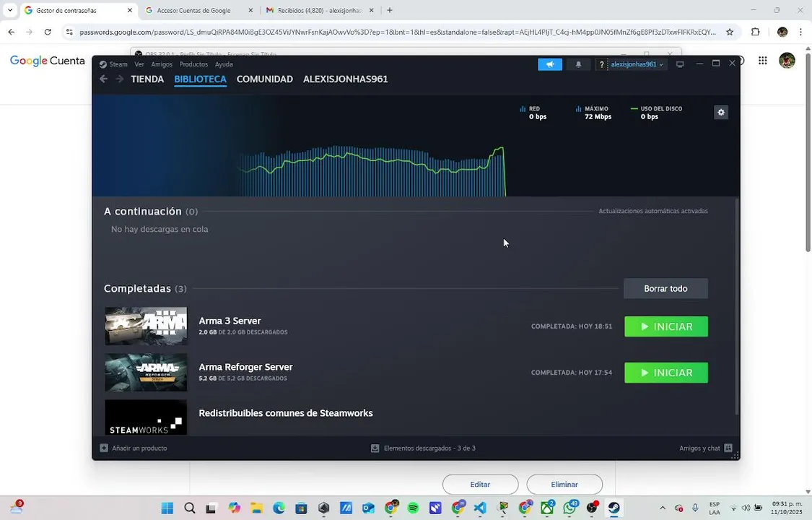This screenshot has height=520, width=812.
Task: Open Windows Start menu
Action: click(x=167, y=508)
